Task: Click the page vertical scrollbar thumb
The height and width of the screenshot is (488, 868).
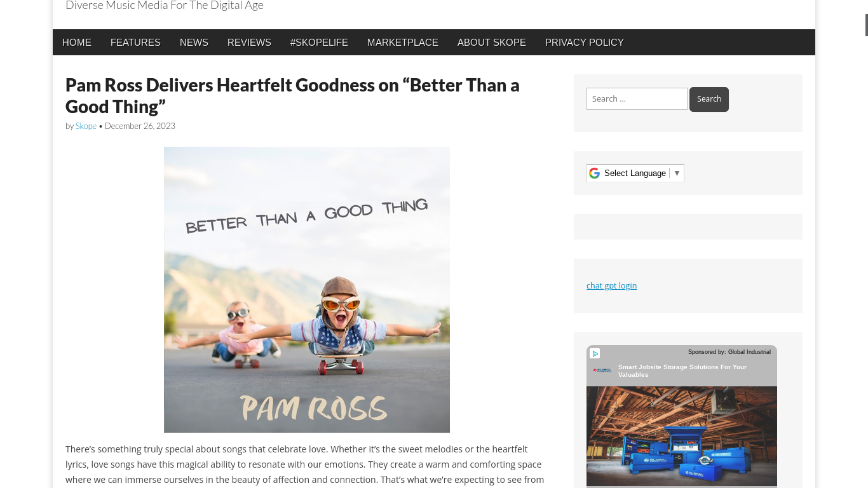Action: point(867,24)
